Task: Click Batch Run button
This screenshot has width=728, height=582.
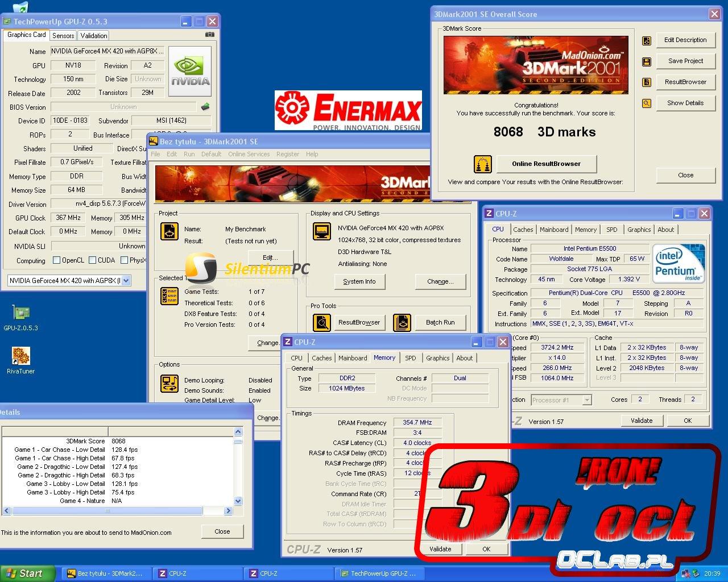Action: coord(440,322)
